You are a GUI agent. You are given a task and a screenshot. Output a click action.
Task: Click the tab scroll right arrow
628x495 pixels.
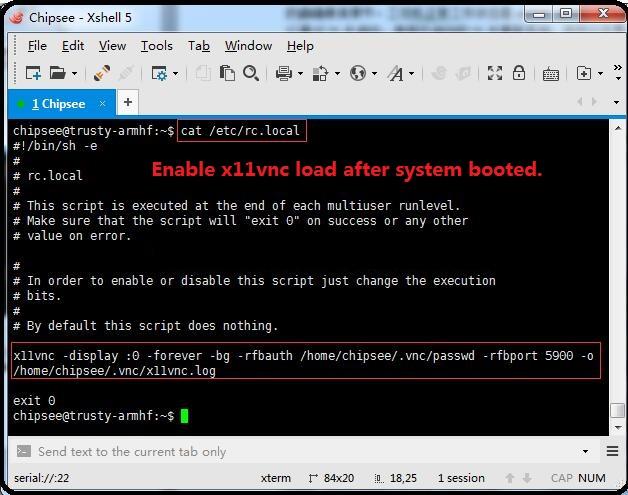click(594, 102)
